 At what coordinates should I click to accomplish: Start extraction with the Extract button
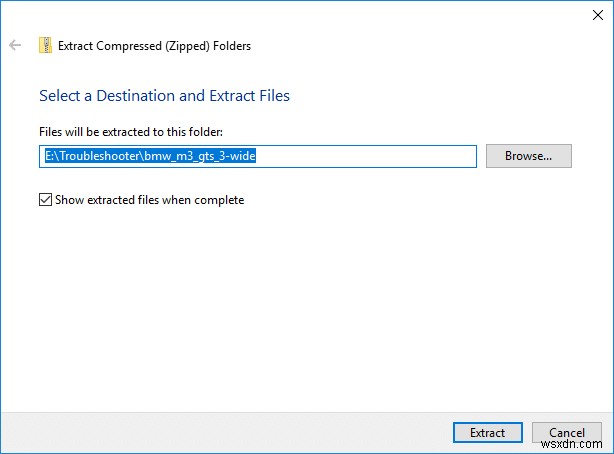(x=487, y=433)
